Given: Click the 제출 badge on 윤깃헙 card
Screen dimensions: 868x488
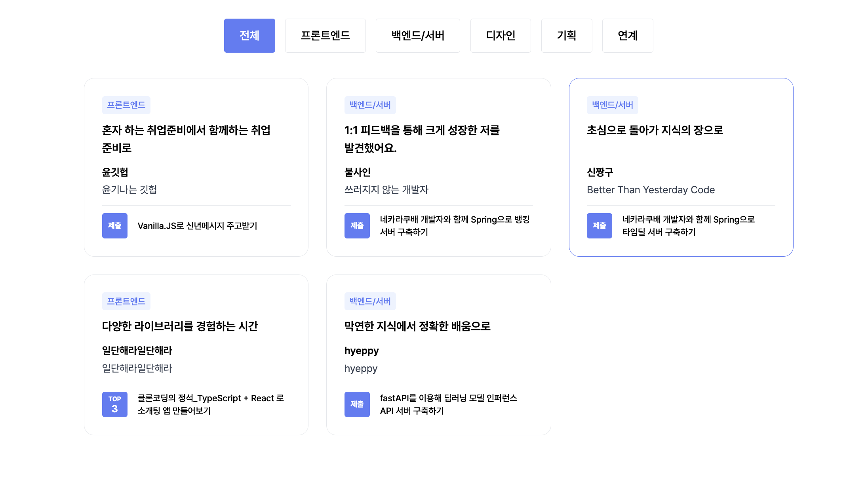Looking at the screenshot, I should coord(115,226).
